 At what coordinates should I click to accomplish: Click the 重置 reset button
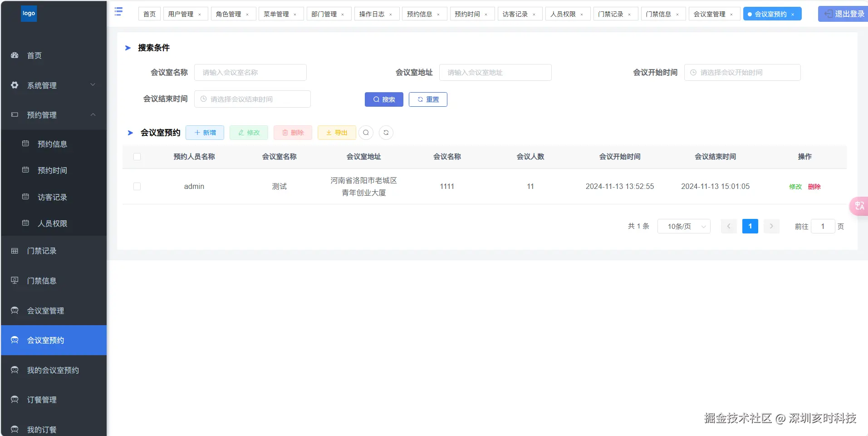click(x=428, y=99)
